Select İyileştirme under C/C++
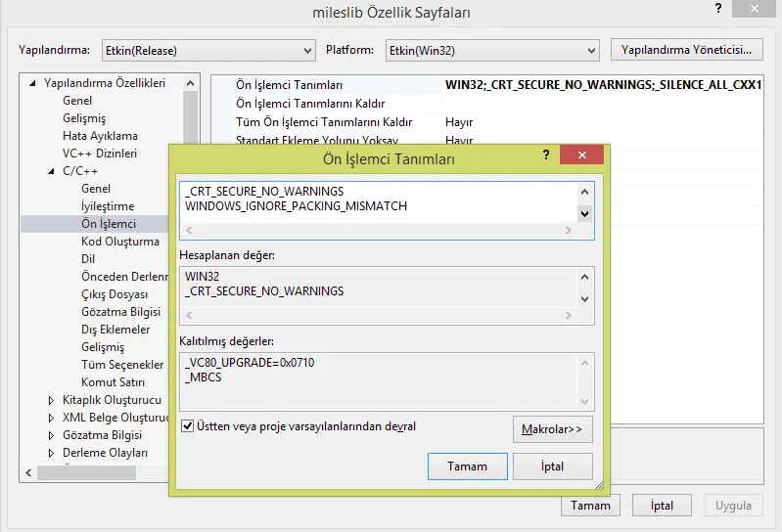782x532 pixels. pos(108,206)
